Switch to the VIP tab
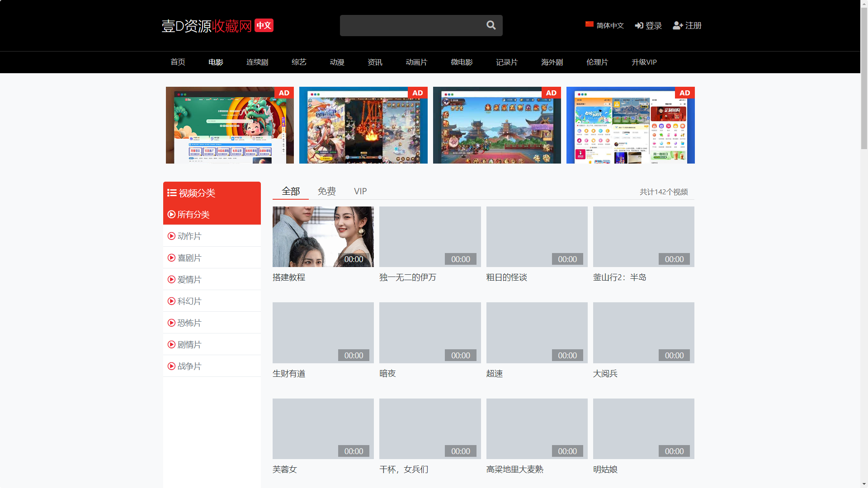Viewport: 868px width, 488px height. coord(360,191)
